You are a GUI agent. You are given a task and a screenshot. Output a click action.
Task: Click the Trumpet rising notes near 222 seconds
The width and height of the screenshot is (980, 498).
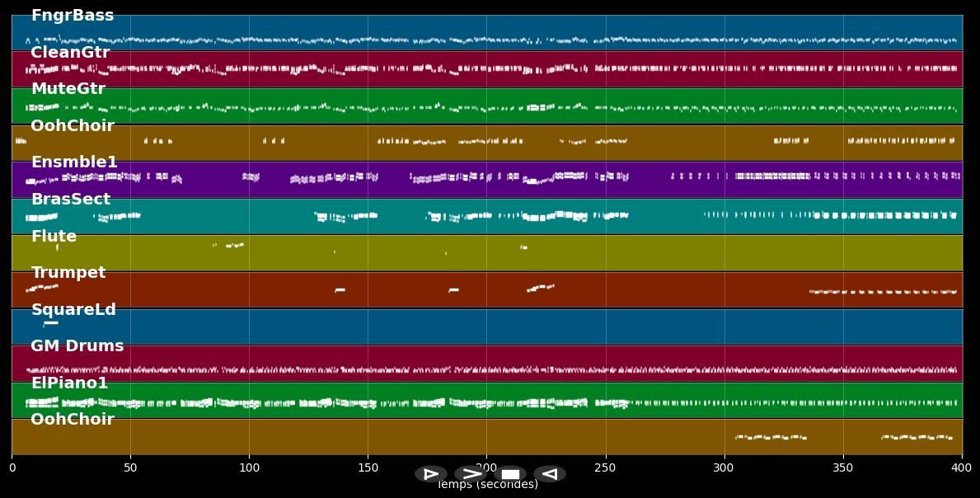coord(541,288)
